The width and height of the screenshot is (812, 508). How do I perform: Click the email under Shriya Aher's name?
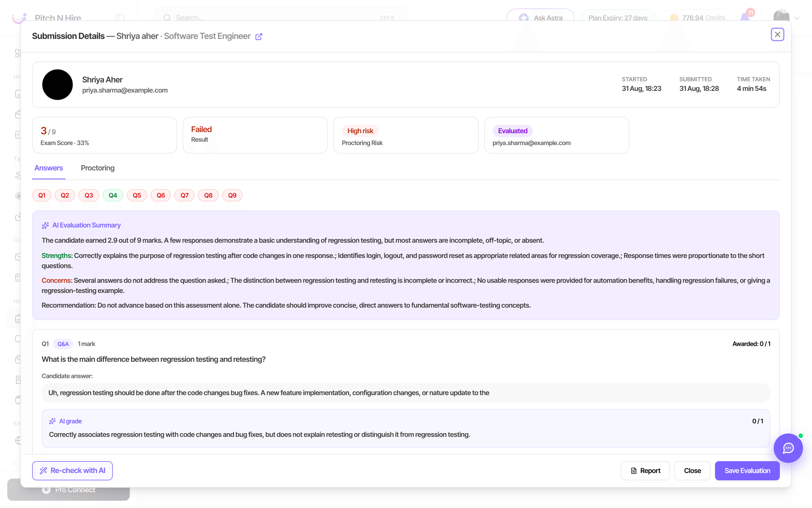pyautogui.click(x=125, y=90)
